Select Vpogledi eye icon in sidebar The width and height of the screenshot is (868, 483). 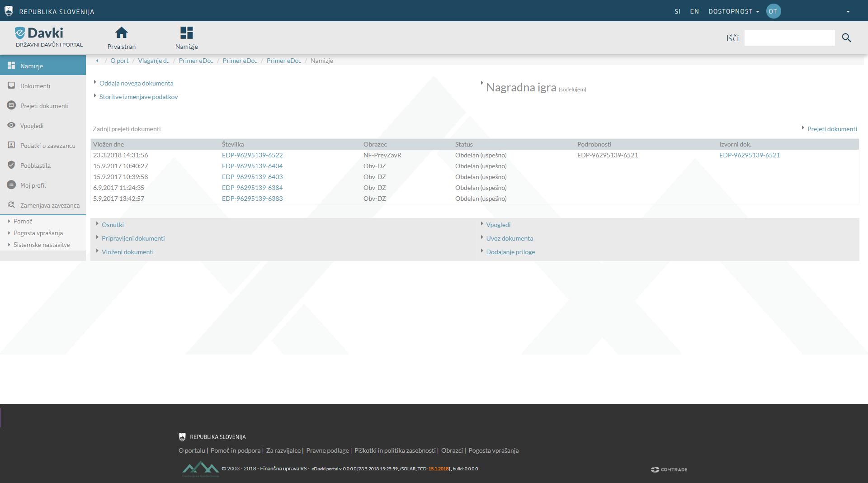click(x=12, y=125)
